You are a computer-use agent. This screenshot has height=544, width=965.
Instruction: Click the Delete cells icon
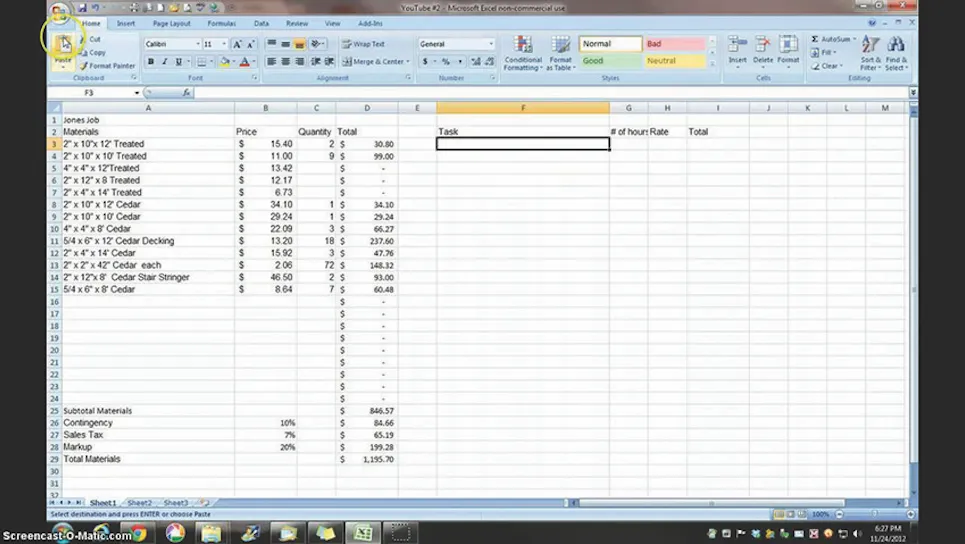coord(763,46)
